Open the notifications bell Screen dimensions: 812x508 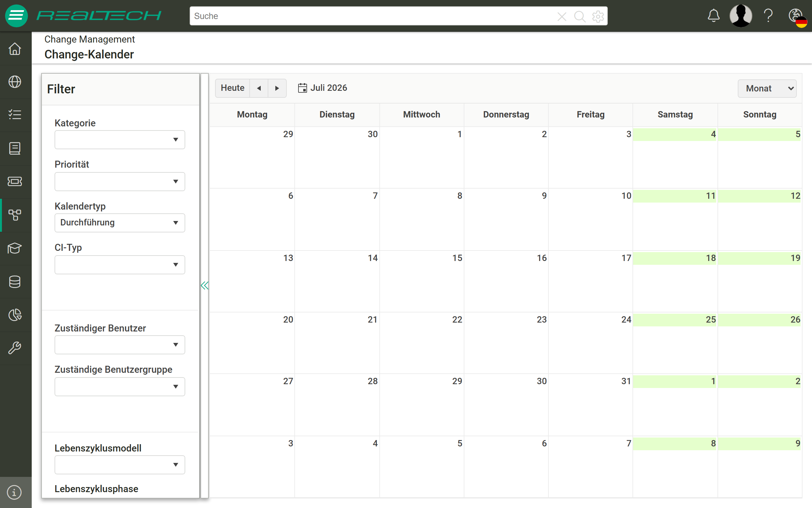713,16
